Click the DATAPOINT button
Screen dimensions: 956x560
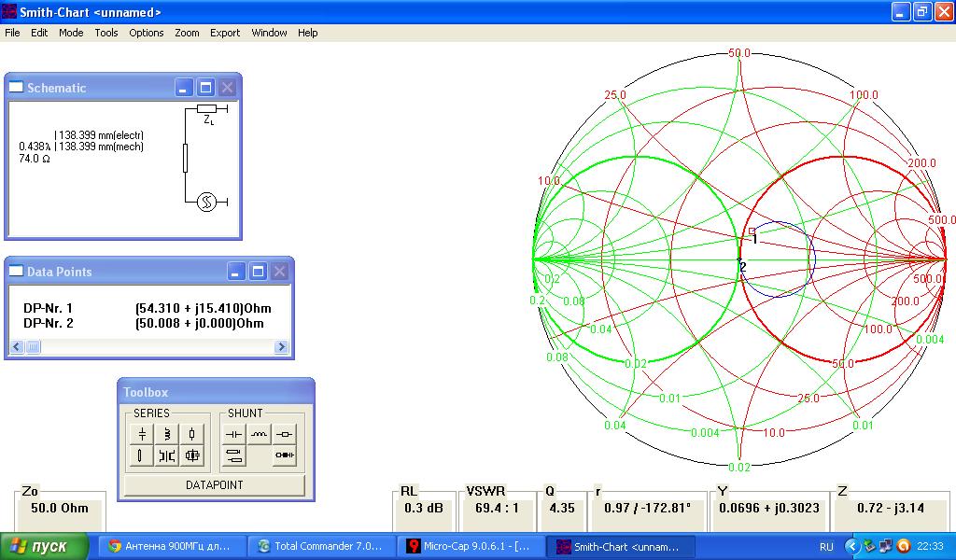(x=214, y=485)
